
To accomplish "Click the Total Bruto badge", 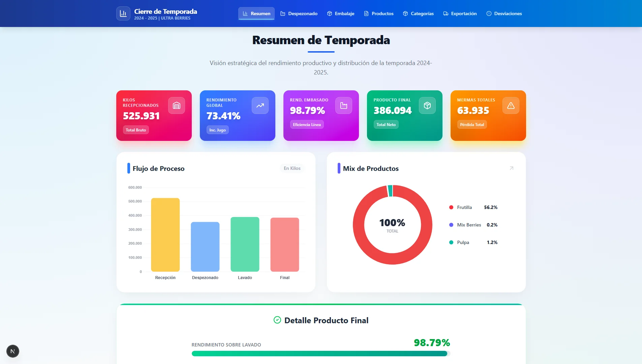I will click(x=136, y=130).
